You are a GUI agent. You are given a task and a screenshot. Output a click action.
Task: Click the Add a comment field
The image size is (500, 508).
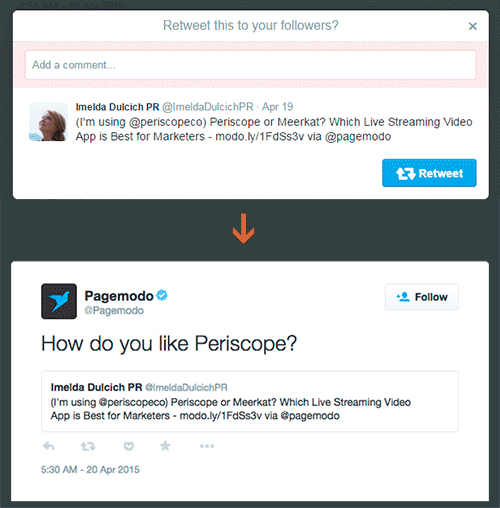pyautogui.click(x=251, y=65)
